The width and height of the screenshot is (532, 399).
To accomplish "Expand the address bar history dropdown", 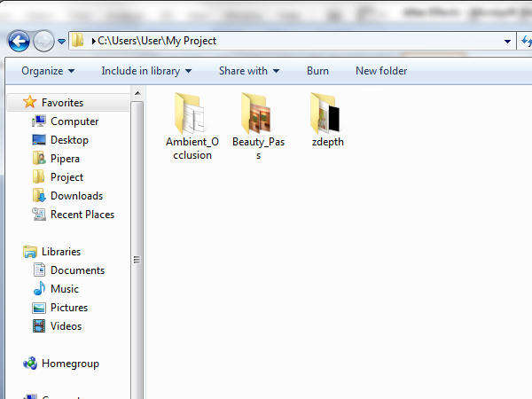I will click(x=507, y=41).
